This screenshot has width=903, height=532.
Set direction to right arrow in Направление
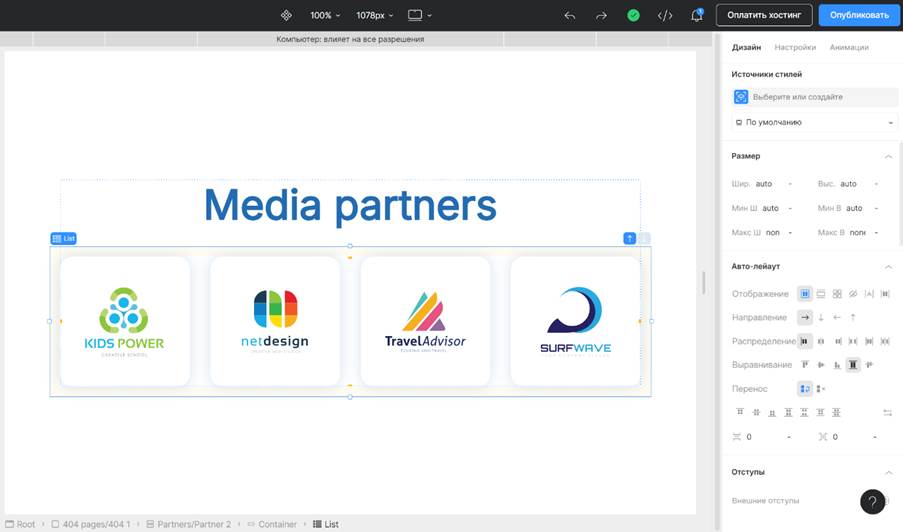point(805,317)
